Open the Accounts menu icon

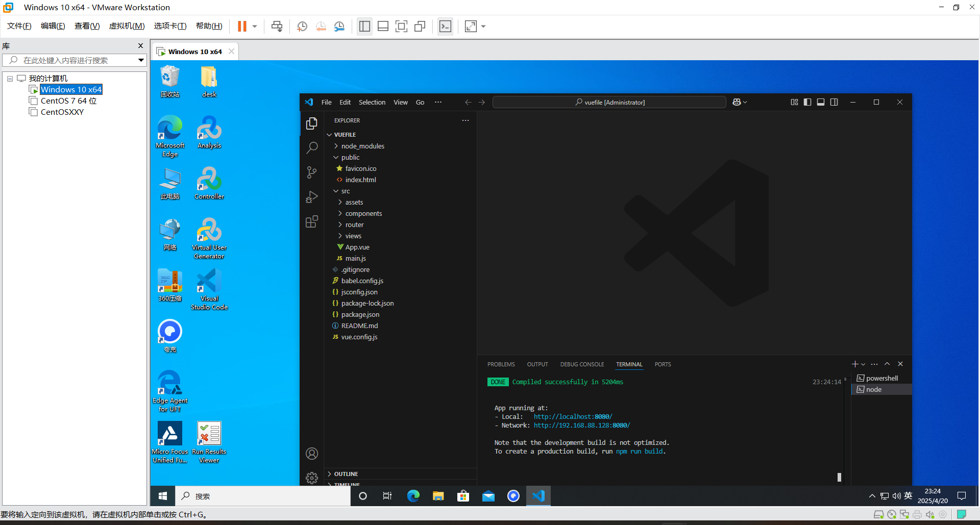coord(312,454)
